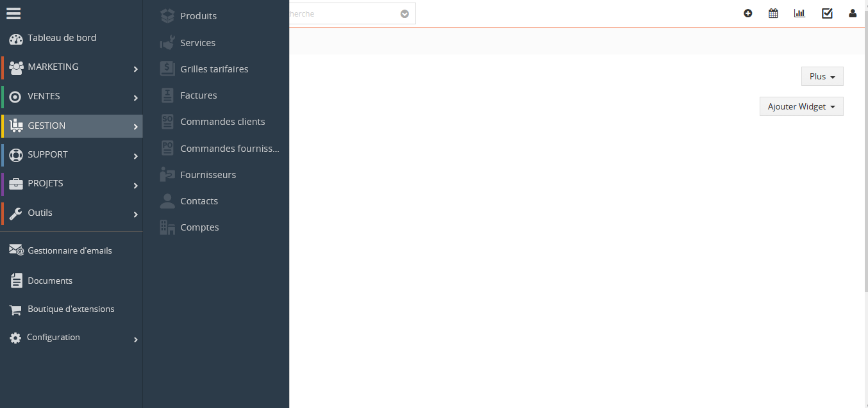
Task: Select the Produits cube icon
Action: coord(166,16)
